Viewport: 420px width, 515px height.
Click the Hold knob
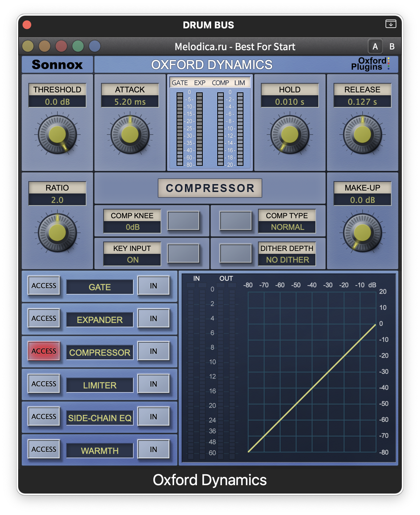click(x=290, y=135)
